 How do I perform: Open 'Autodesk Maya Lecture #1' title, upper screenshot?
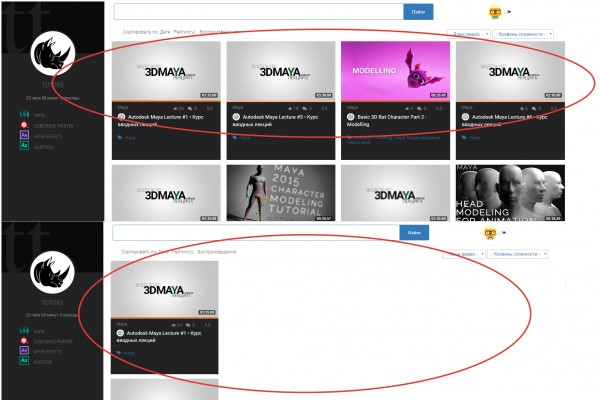(x=160, y=121)
